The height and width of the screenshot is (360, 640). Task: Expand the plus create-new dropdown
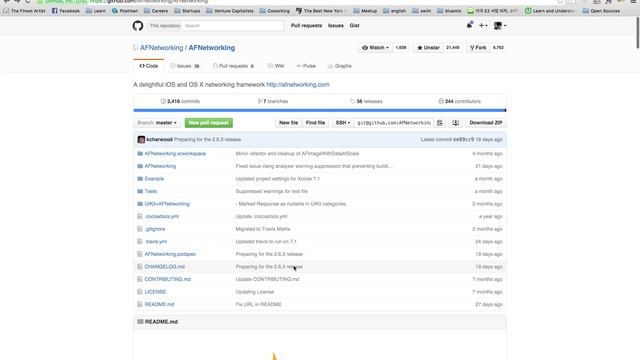click(483, 25)
